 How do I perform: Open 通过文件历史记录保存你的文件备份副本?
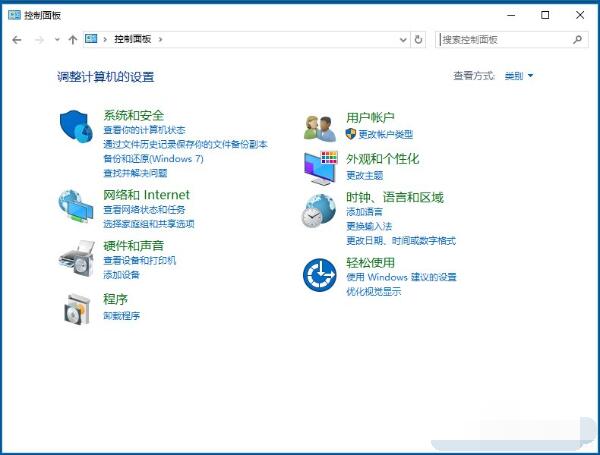coord(185,144)
